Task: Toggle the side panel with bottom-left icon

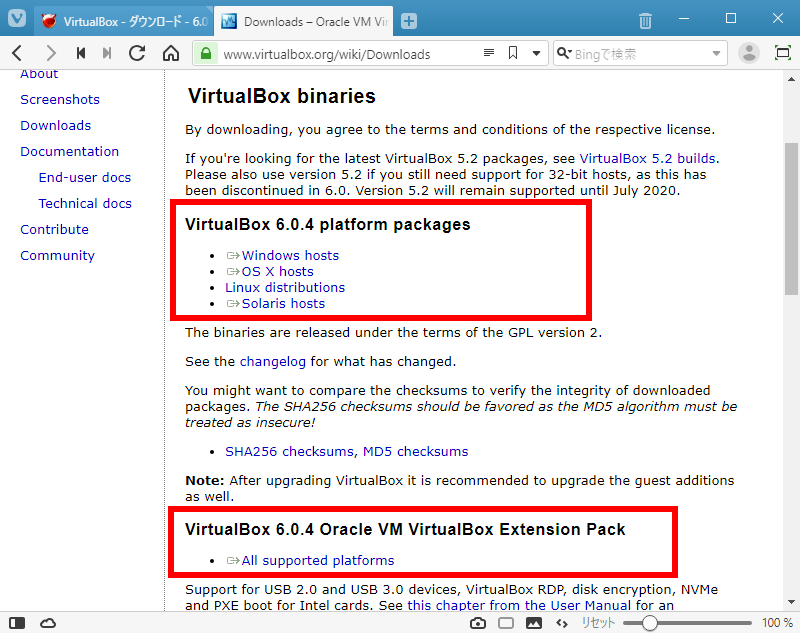Action: tap(16, 622)
